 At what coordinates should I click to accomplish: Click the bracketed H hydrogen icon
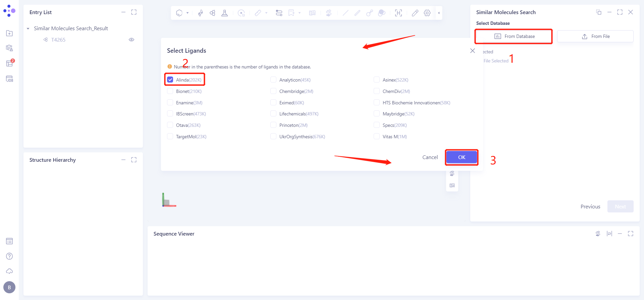click(x=398, y=13)
